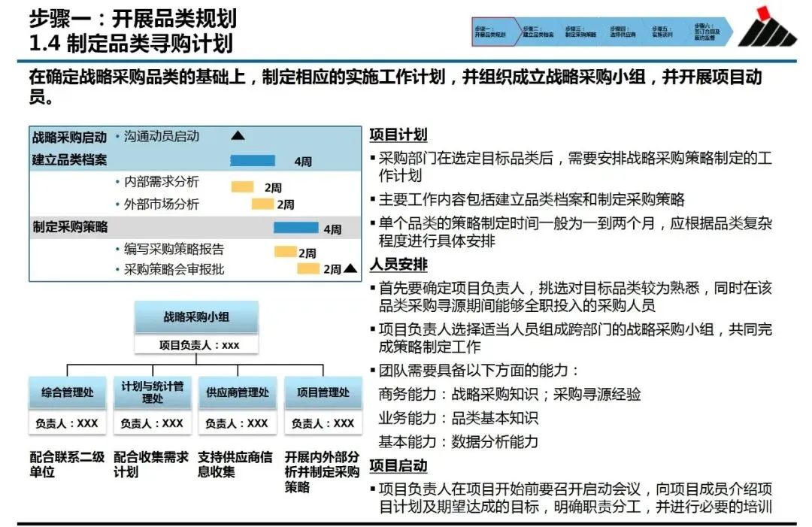Go to 步骤三 制定采购策略 step
The height and width of the screenshot is (527, 812).
[580, 32]
